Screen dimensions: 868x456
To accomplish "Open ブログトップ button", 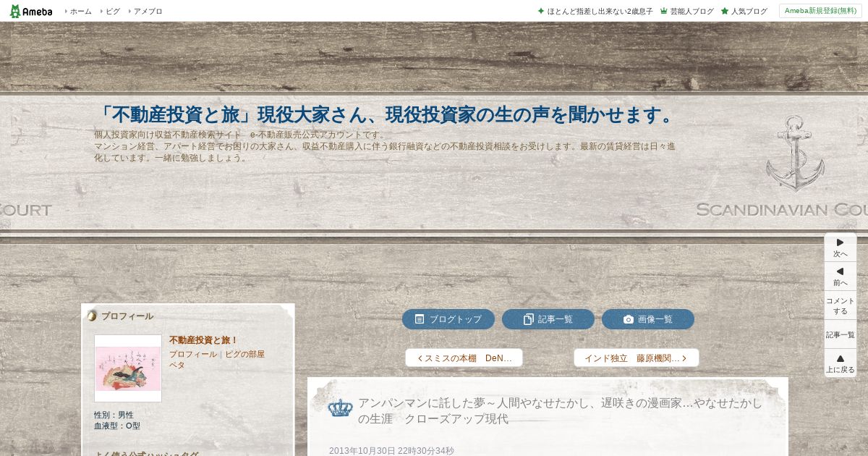I will coord(448,319).
